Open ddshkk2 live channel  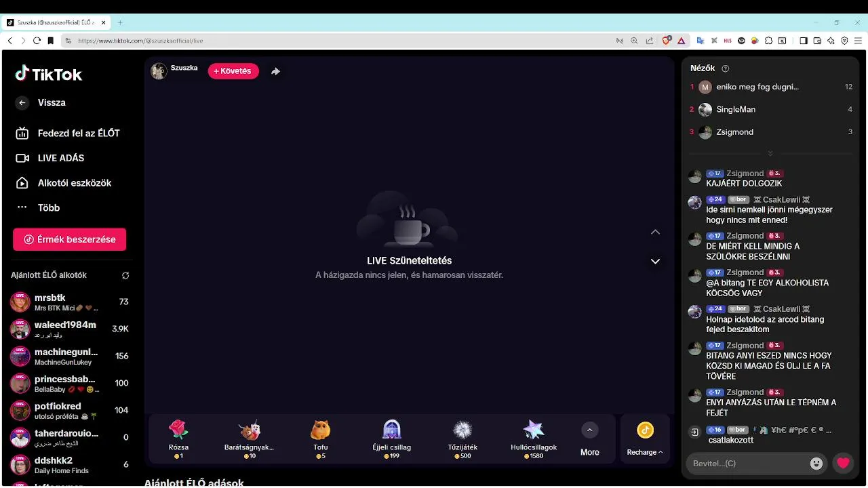coord(69,465)
